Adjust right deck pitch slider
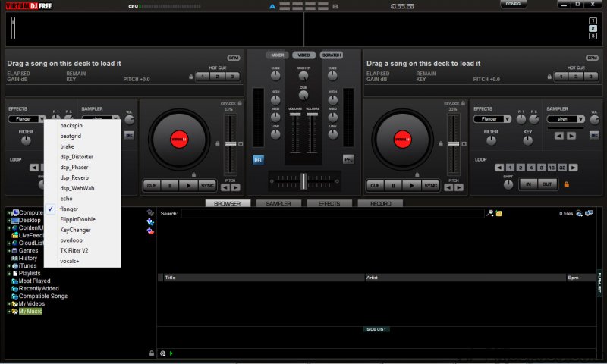The height and width of the screenshot is (364, 607). 454,144
